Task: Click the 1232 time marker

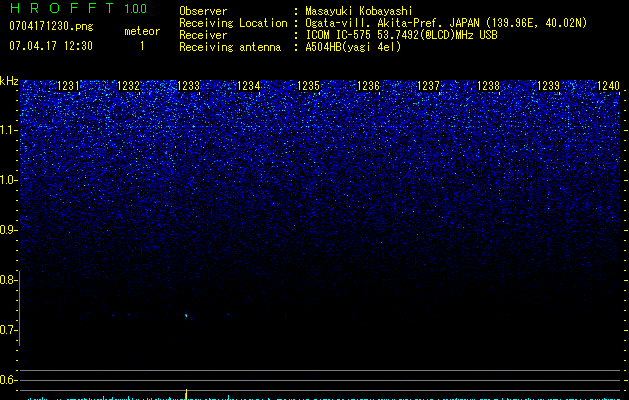Action: click(x=128, y=86)
